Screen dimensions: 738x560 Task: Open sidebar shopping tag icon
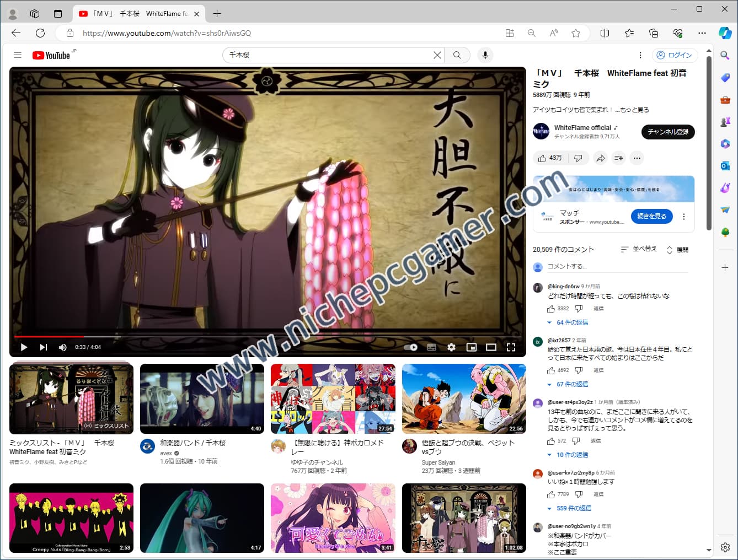click(x=725, y=78)
